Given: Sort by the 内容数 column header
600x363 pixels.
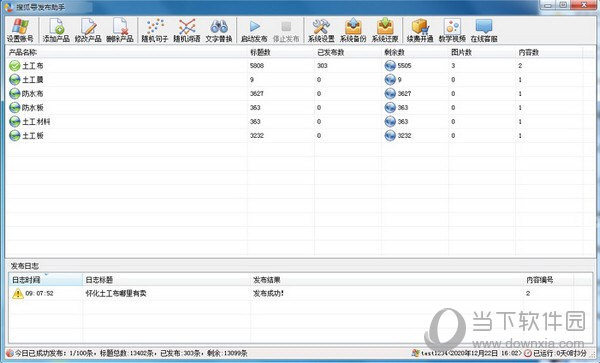Looking at the screenshot, I should coord(549,52).
